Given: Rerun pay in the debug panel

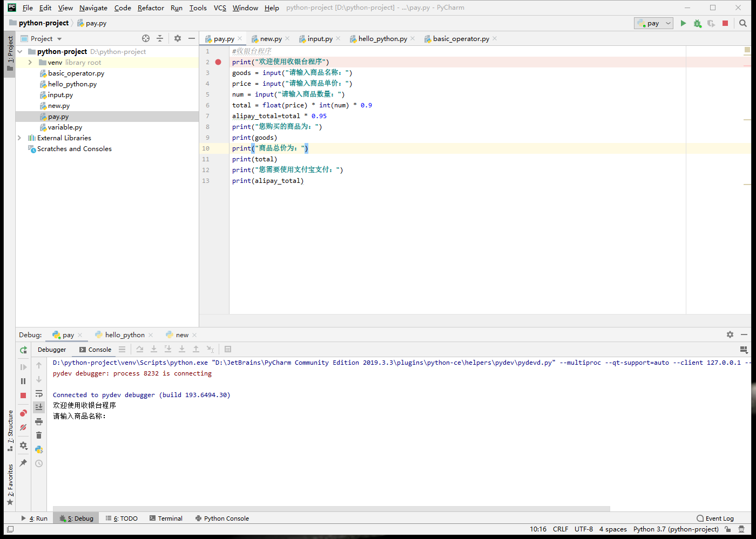Looking at the screenshot, I should tap(23, 350).
